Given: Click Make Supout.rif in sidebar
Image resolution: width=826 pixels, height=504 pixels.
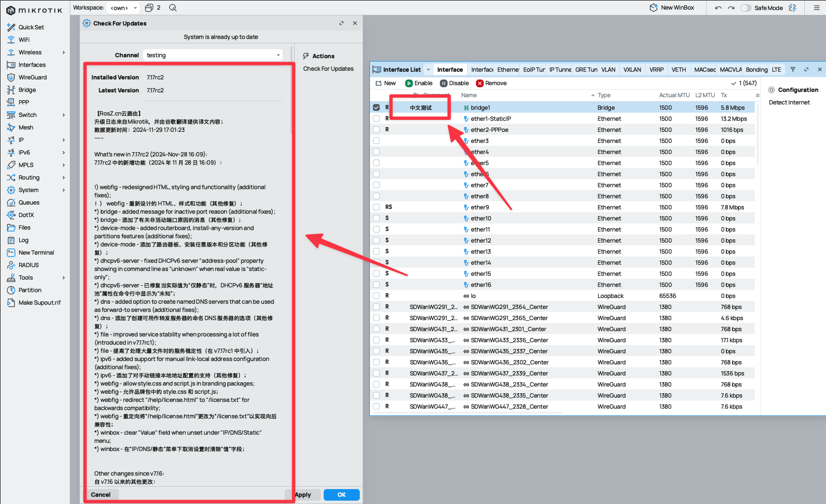Looking at the screenshot, I should [39, 303].
